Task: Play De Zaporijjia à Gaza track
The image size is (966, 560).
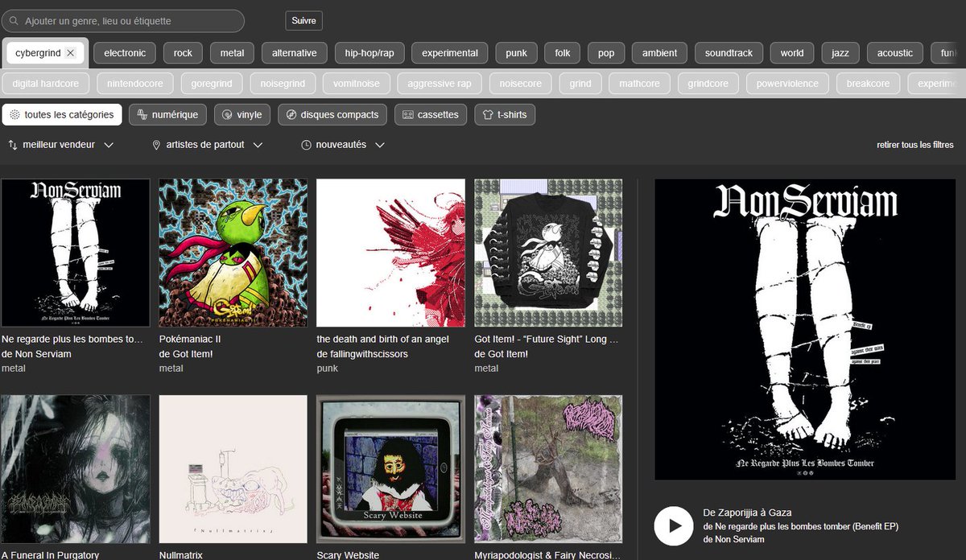Action: (x=674, y=526)
